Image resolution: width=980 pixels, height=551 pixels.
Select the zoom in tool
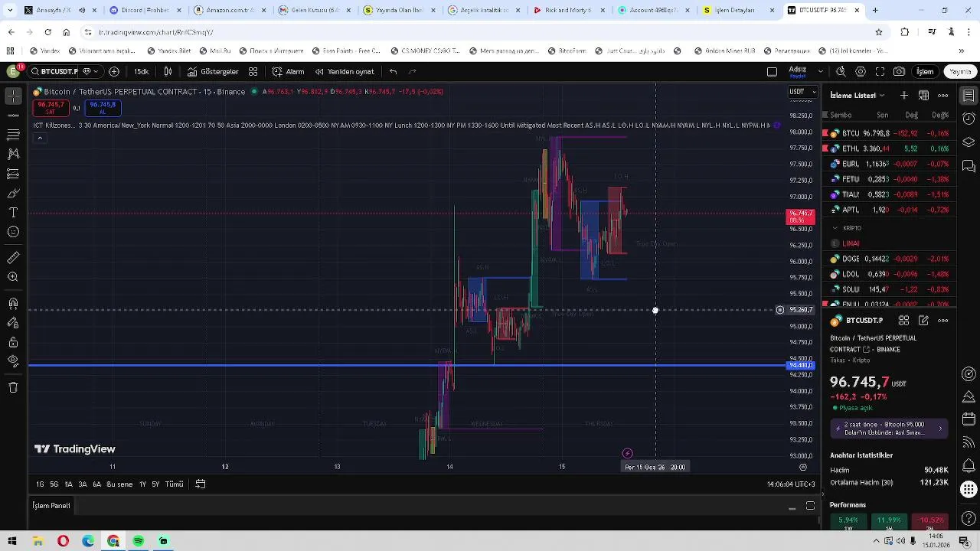click(13, 278)
